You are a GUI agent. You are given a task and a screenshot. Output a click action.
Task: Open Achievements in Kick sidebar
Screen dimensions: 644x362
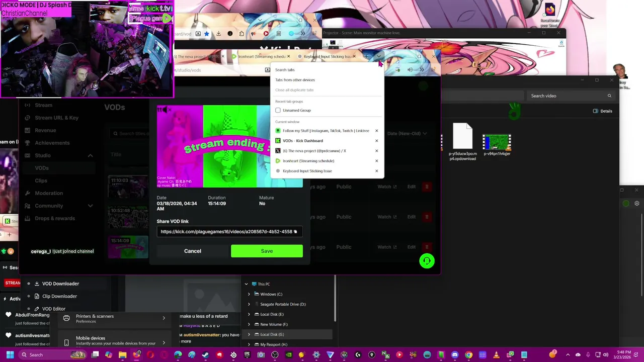[52, 143]
